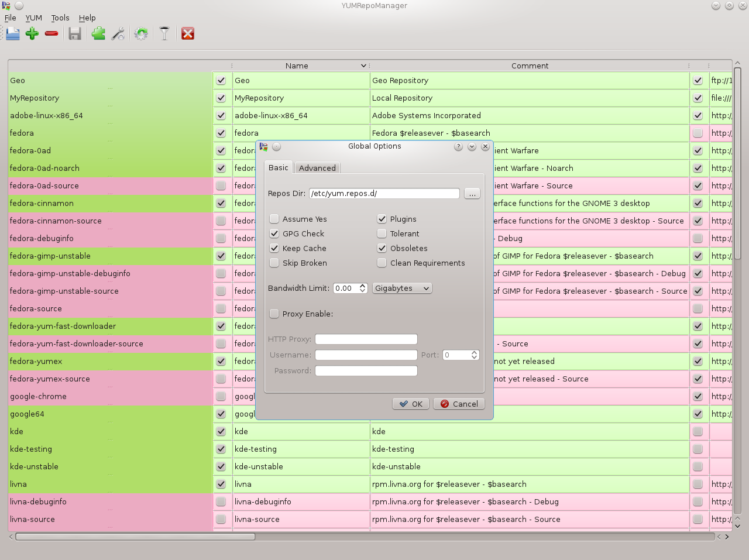Enable the Clean Requirements checkbox

coord(382,263)
